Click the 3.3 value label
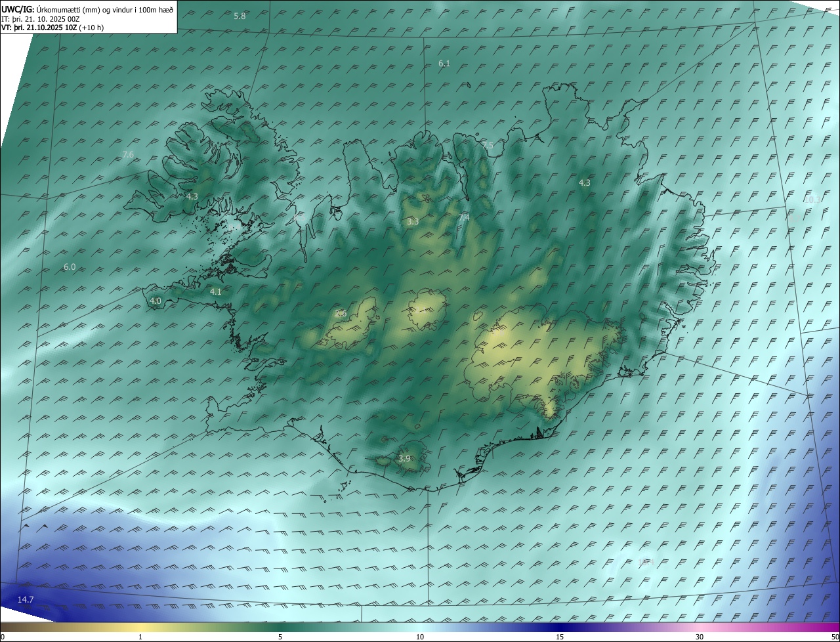840x642 pixels. [x=413, y=222]
